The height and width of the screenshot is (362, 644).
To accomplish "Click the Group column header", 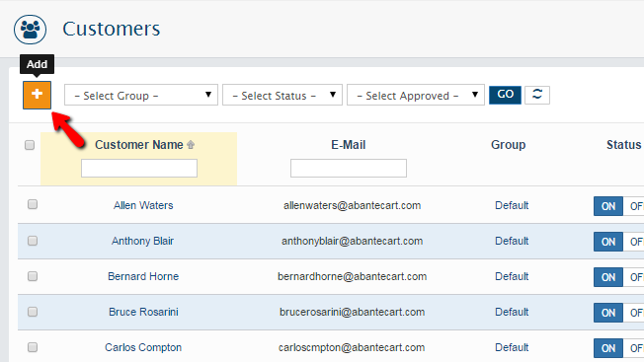I will tap(508, 145).
